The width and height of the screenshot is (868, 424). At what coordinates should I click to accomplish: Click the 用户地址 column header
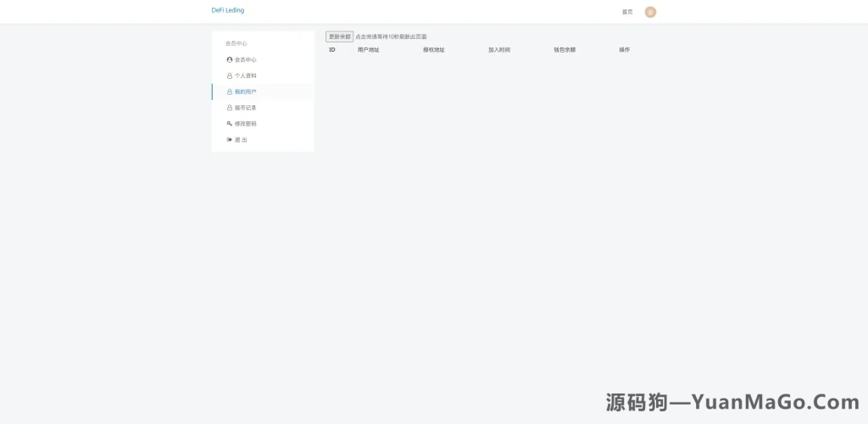pyautogui.click(x=369, y=50)
